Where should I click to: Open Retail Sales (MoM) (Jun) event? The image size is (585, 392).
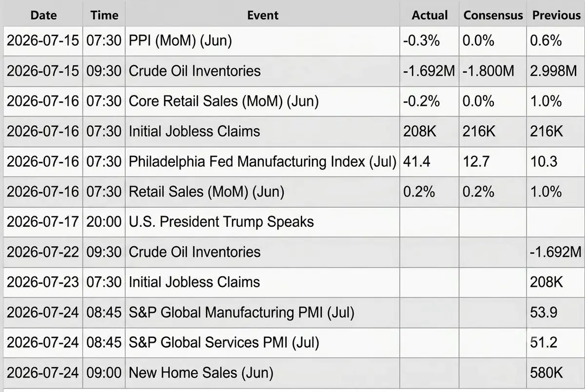point(206,192)
